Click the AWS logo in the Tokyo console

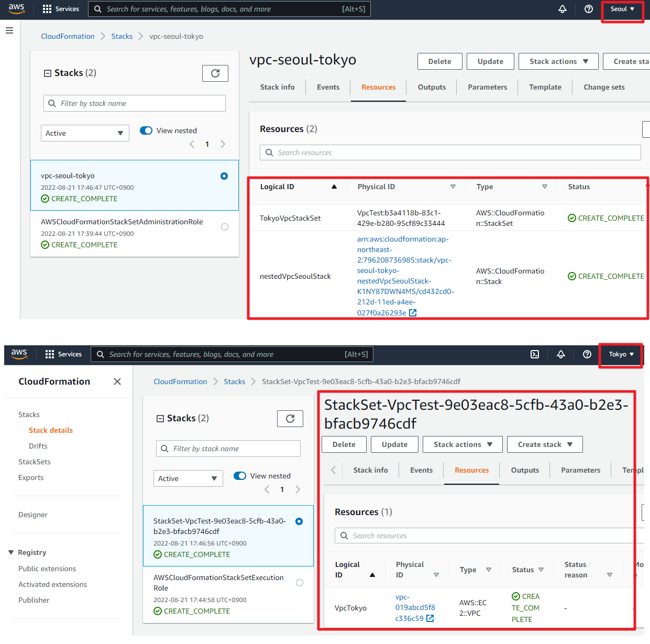(x=19, y=354)
